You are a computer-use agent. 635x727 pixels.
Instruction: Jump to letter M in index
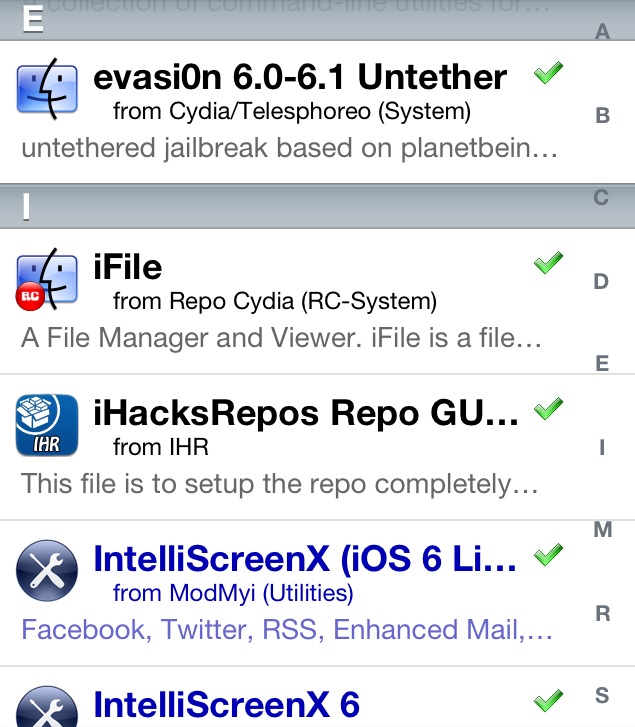(602, 530)
